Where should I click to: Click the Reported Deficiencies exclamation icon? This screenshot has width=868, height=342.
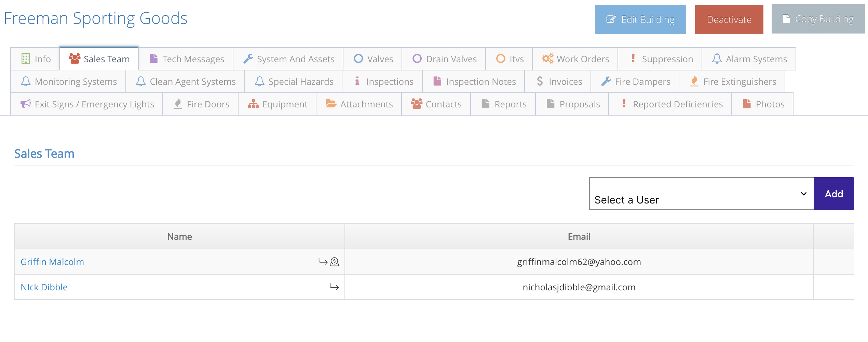624,104
